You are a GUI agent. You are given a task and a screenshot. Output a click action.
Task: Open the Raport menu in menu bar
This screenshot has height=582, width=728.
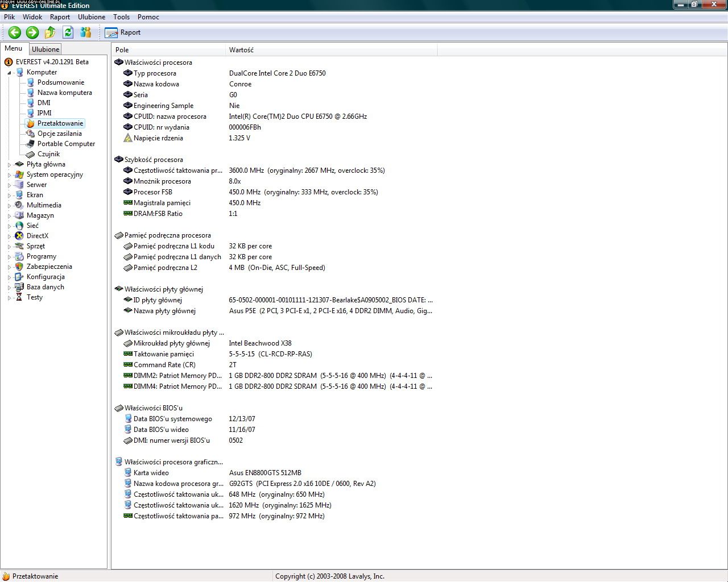point(60,17)
